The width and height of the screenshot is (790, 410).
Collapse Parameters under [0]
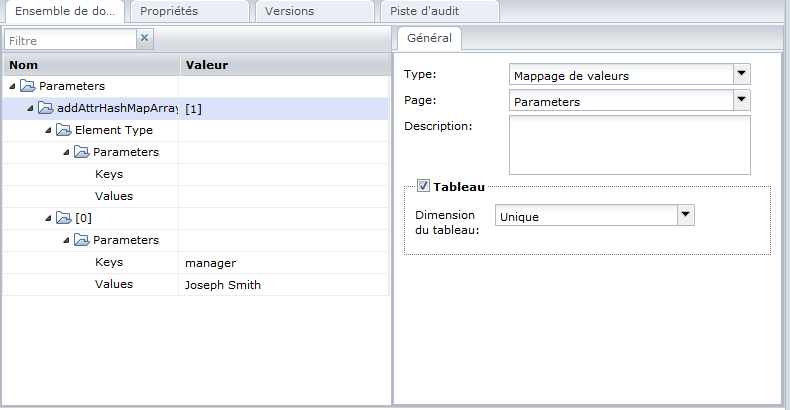tap(66, 240)
